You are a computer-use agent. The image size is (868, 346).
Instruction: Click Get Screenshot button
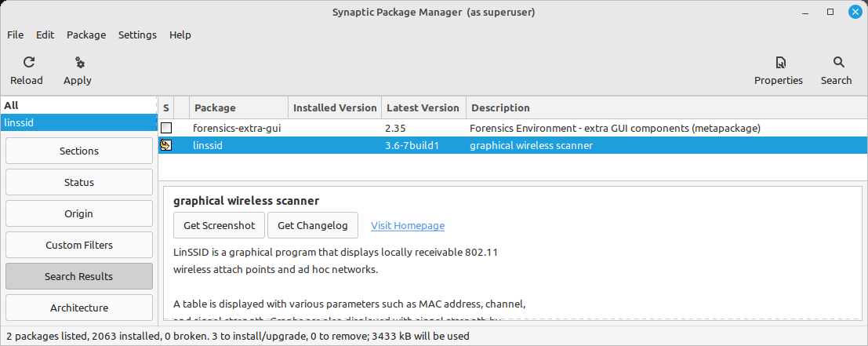[x=219, y=225]
